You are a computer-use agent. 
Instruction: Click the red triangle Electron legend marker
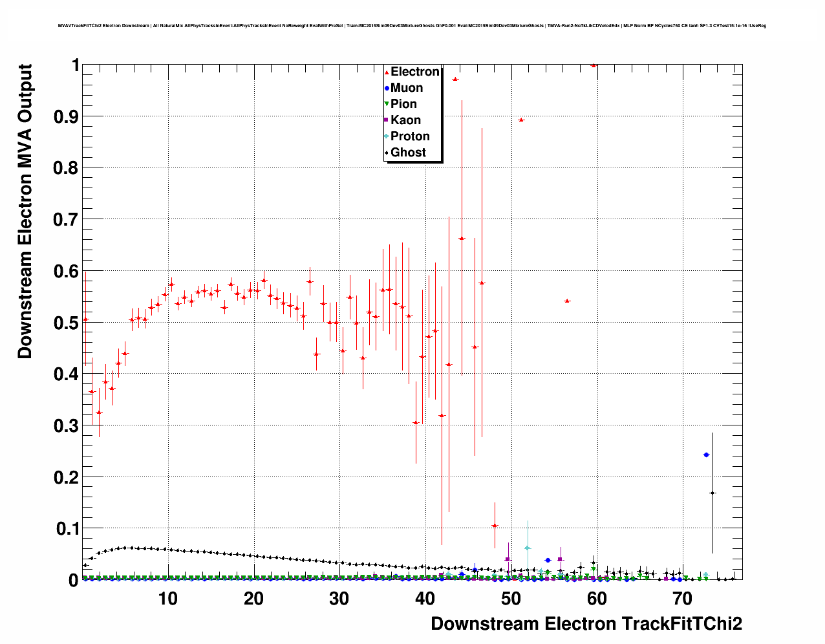coord(387,72)
